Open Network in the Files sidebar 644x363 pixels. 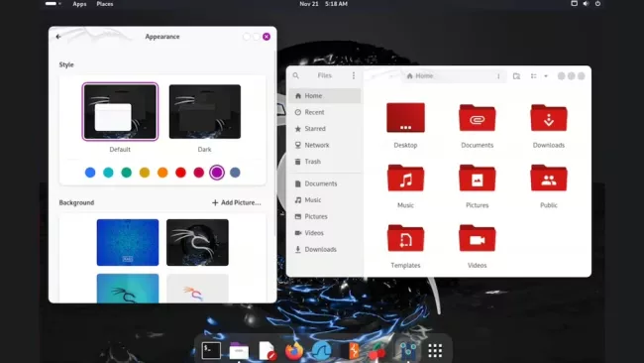[x=324, y=145]
